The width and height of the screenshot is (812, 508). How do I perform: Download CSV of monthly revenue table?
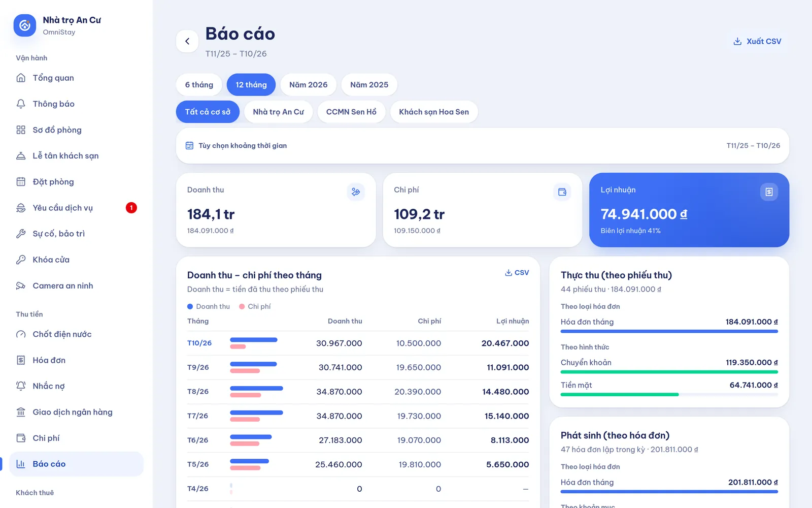tap(517, 273)
